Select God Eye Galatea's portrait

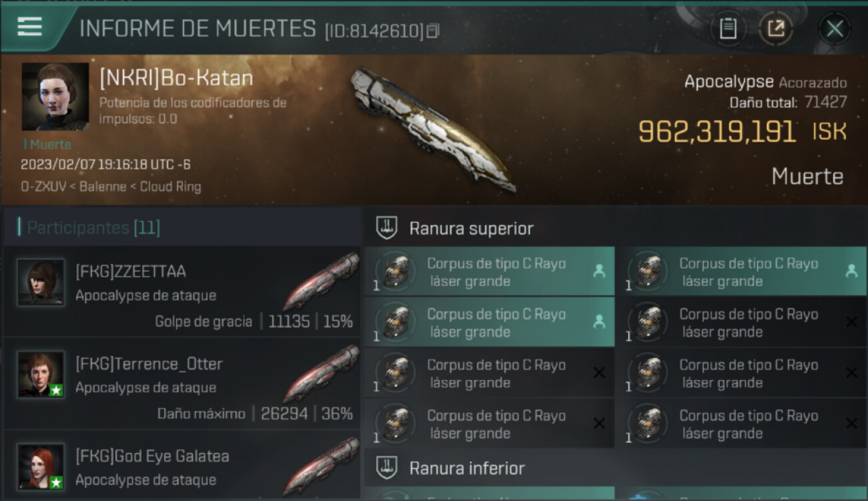click(41, 467)
